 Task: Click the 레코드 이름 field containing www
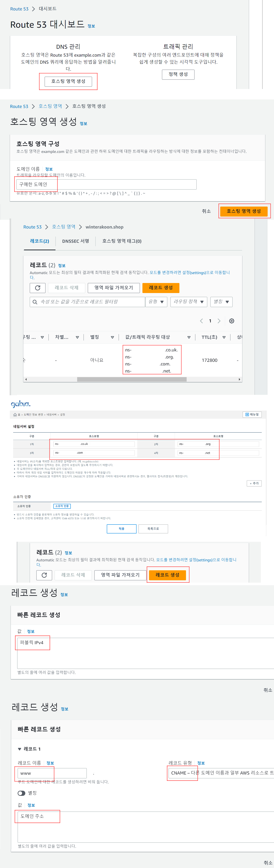click(52, 773)
